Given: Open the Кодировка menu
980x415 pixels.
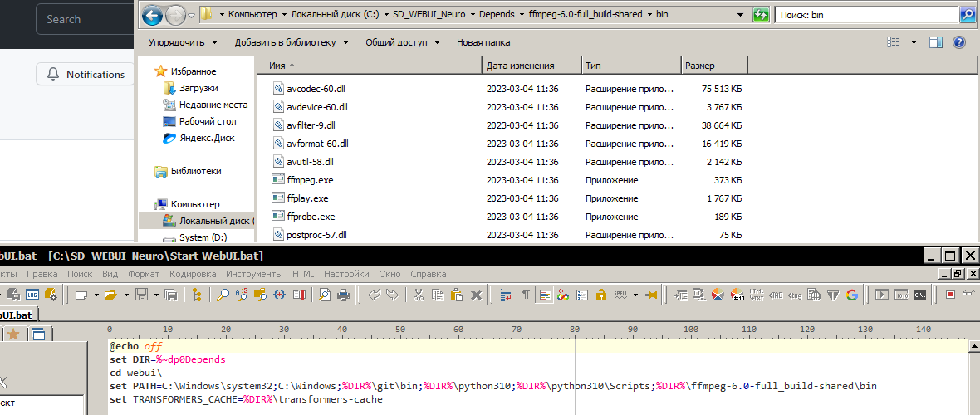Looking at the screenshot, I should (193, 274).
